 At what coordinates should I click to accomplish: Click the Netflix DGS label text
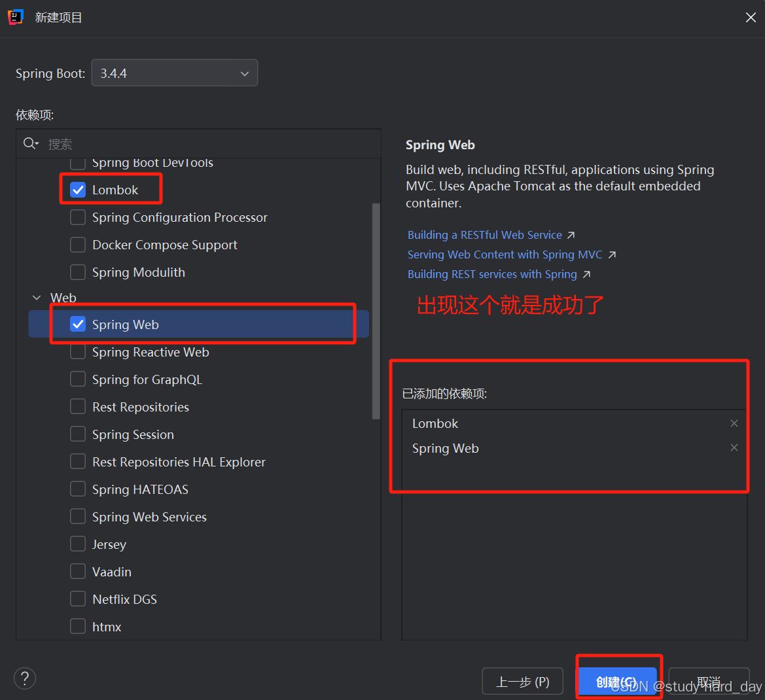(x=125, y=599)
